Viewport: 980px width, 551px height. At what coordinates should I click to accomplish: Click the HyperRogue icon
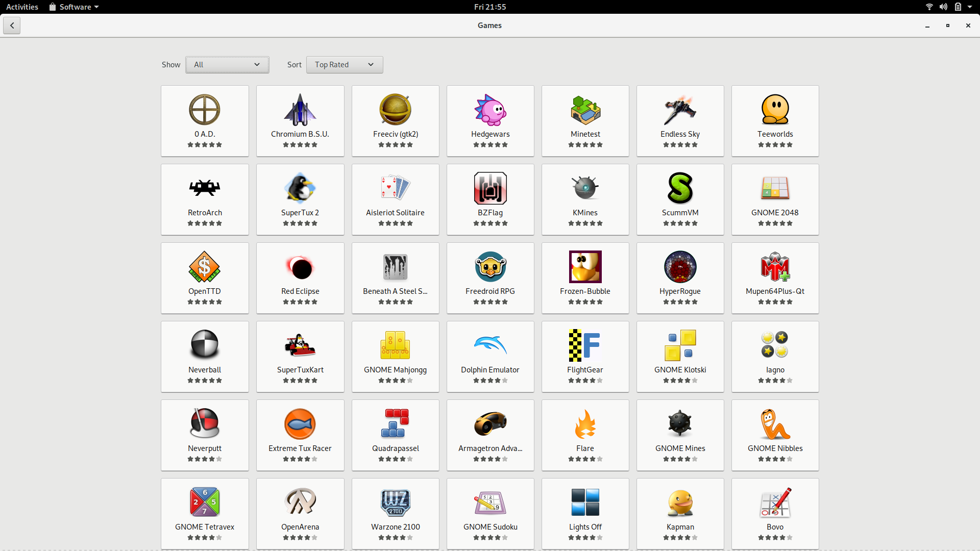coord(680,267)
